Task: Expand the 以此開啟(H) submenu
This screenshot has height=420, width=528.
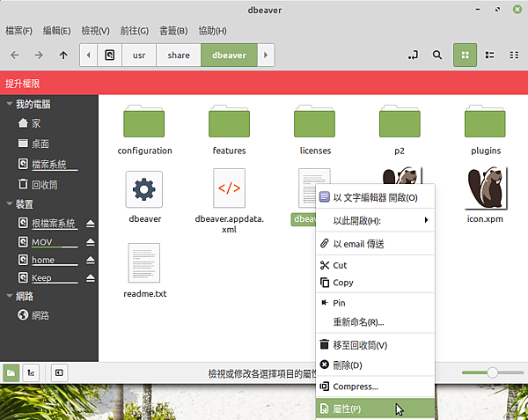Action: (376, 221)
